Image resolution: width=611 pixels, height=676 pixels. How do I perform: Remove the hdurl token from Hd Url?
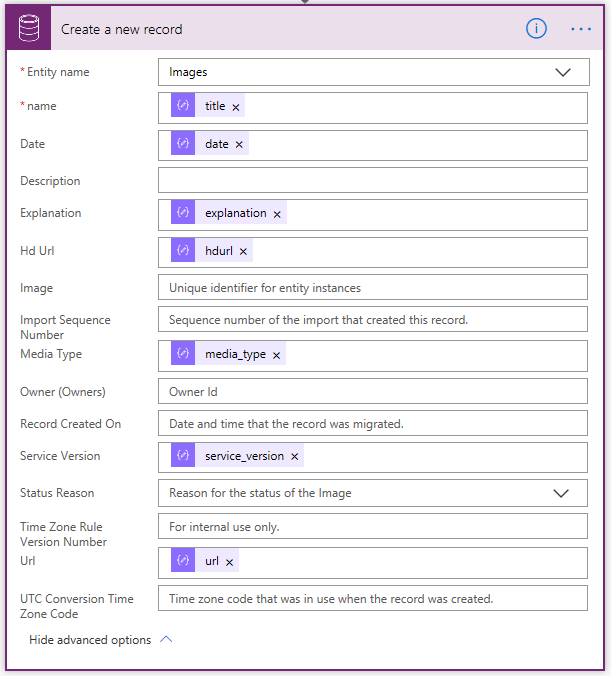coord(243,251)
